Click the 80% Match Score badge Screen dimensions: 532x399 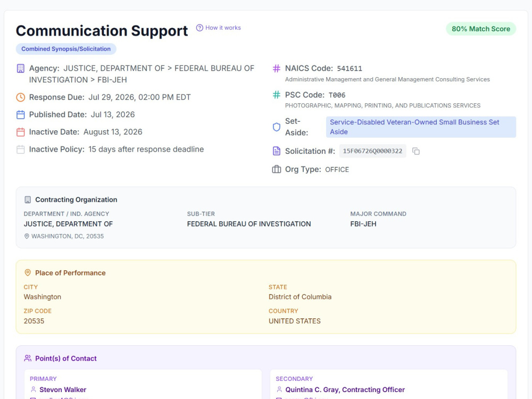[481, 29]
